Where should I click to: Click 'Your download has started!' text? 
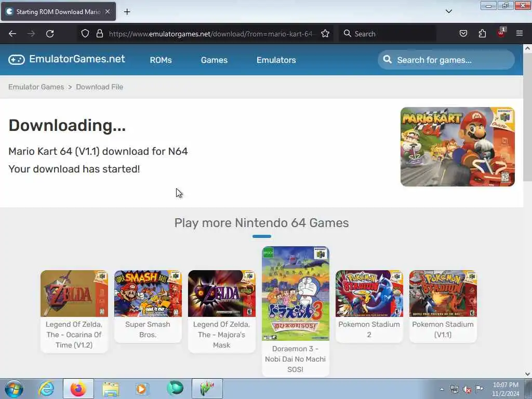(x=74, y=169)
